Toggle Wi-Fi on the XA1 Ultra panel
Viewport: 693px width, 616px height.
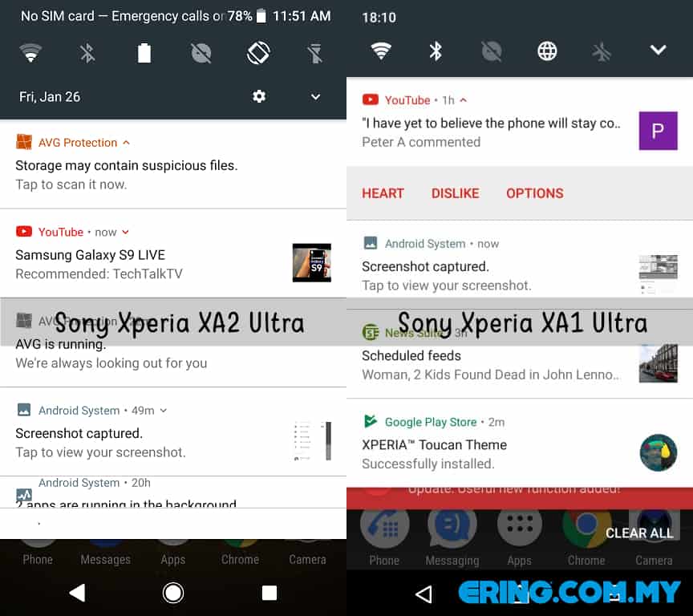[381, 51]
